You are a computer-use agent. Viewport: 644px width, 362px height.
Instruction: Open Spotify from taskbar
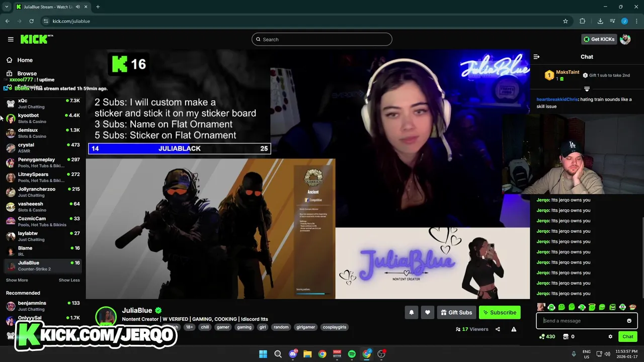point(352,354)
